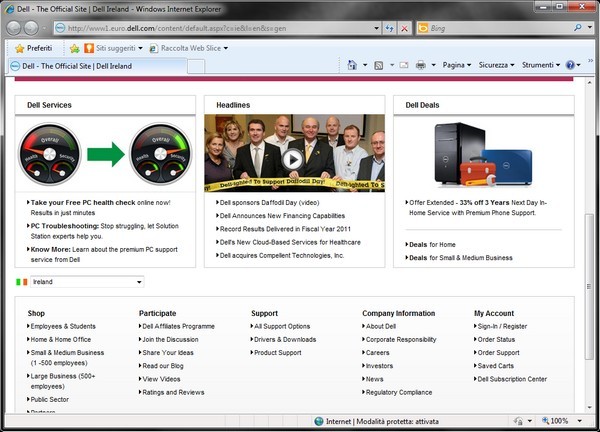The width and height of the screenshot is (600, 432).
Task: Click the Print icon in the command bar
Action: click(421, 65)
